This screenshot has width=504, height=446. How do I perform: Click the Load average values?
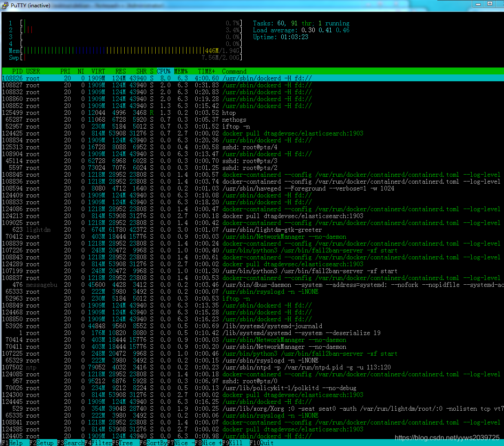[x=325, y=30]
